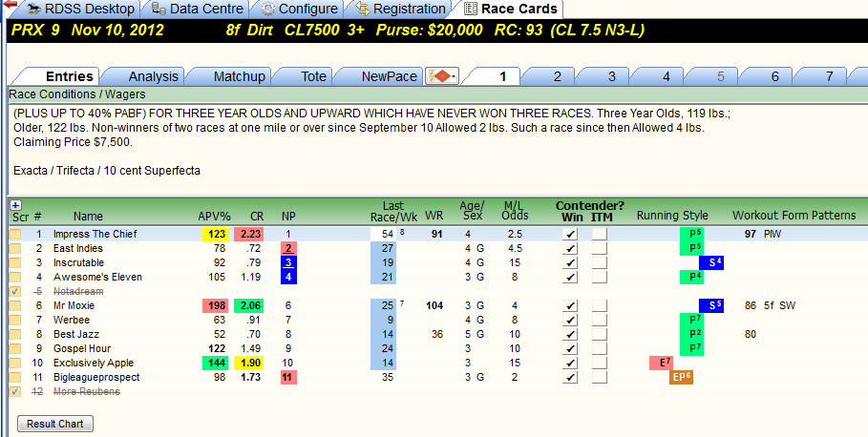
Task: Select the Entries sub-tab
Action: 69,76
